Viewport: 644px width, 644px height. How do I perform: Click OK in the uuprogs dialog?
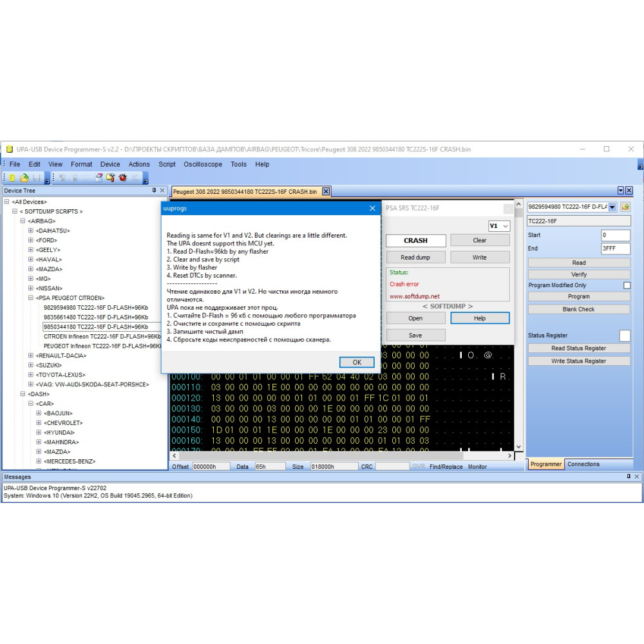pos(357,362)
